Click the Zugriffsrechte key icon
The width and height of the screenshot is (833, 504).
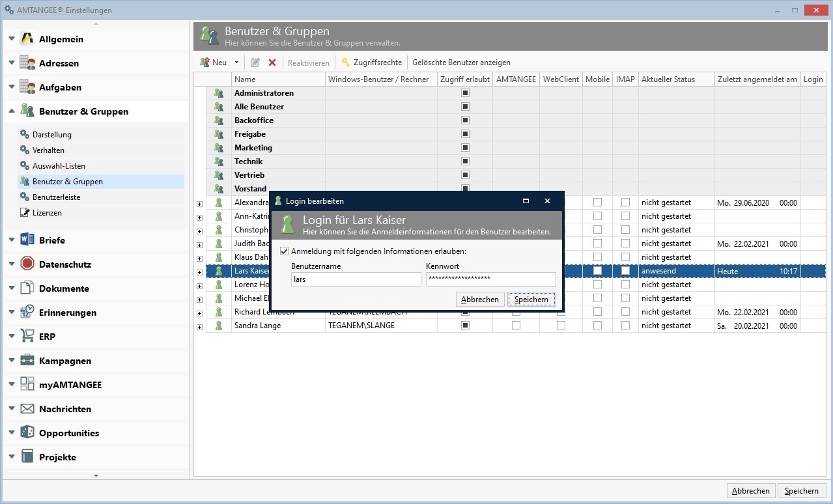tap(346, 63)
